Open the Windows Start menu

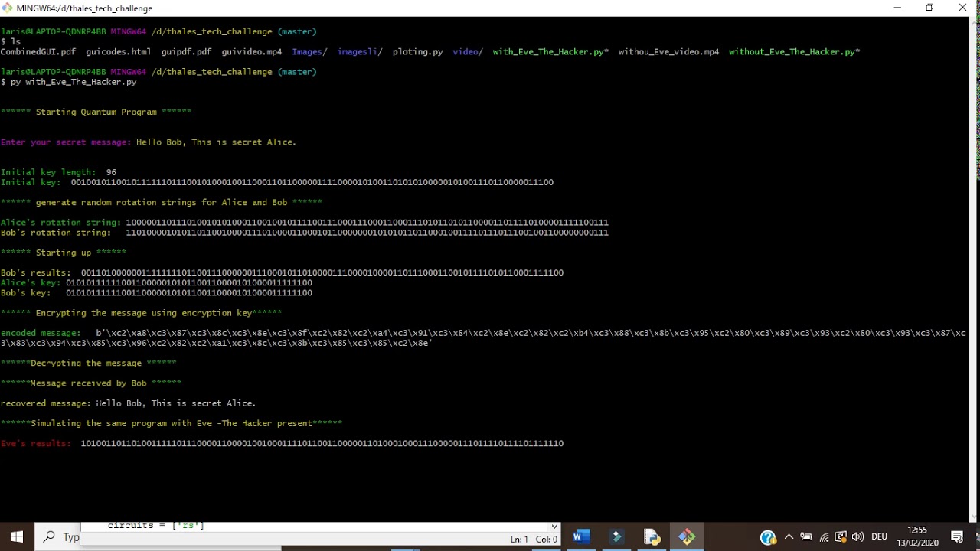coord(17,537)
